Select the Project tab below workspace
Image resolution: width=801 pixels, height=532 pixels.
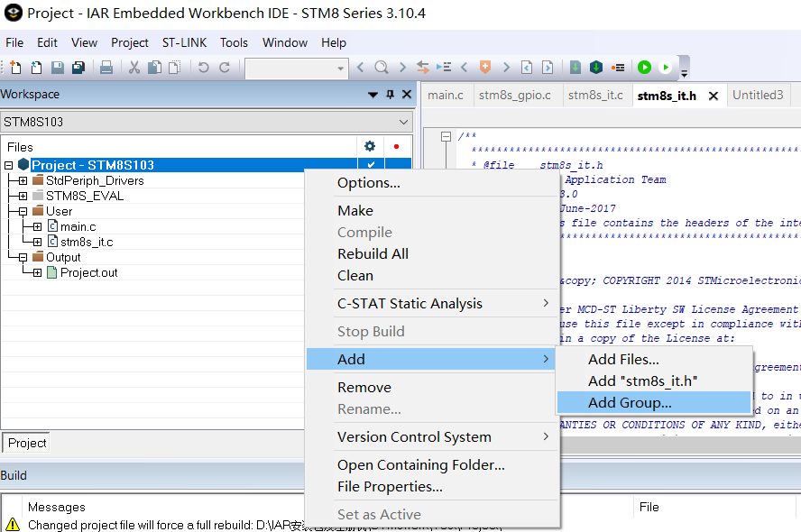(x=26, y=443)
